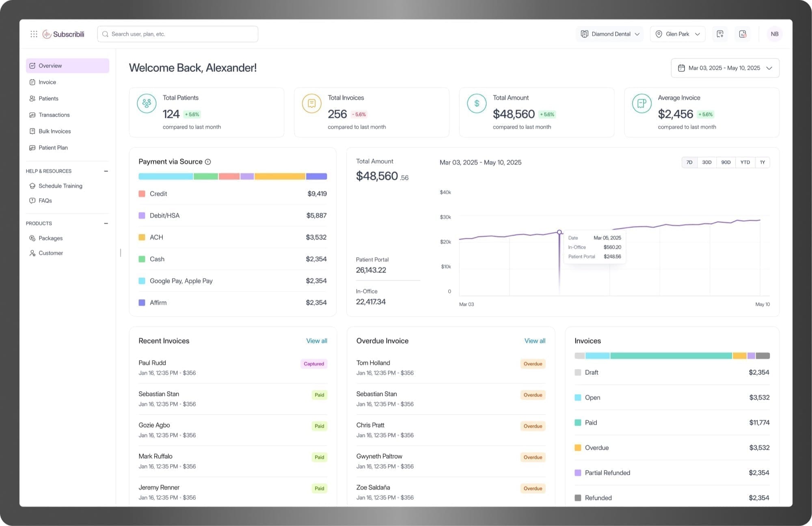Screen dimensions: 812x526
Task: Click the Average Invoice card icon
Action: coord(642,103)
